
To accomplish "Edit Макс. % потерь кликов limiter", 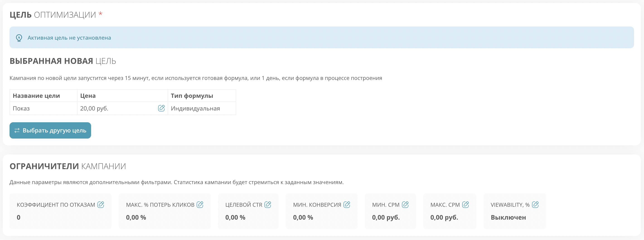I will [x=200, y=204].
